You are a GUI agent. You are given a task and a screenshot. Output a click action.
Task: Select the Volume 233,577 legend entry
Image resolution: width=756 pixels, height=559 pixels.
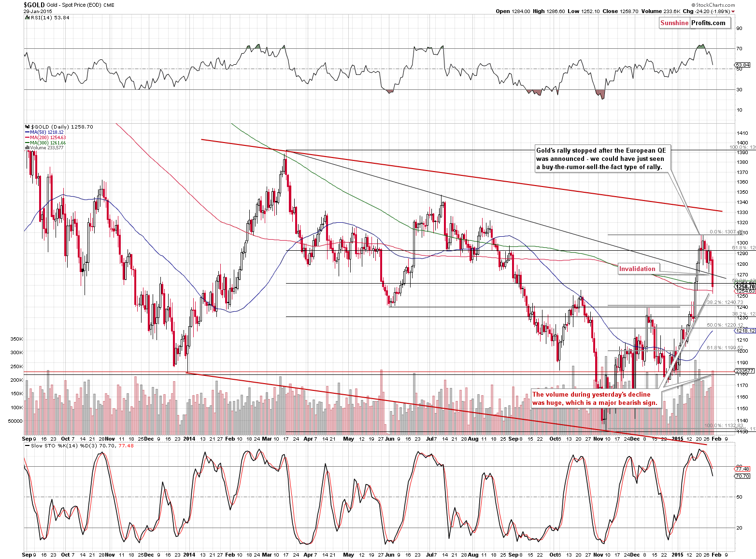click(44, 148)
